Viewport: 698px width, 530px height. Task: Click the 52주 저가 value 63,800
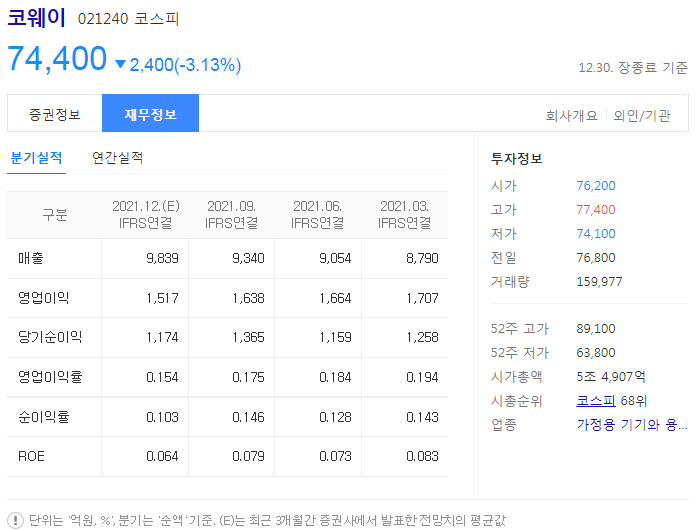pos(596,353)
